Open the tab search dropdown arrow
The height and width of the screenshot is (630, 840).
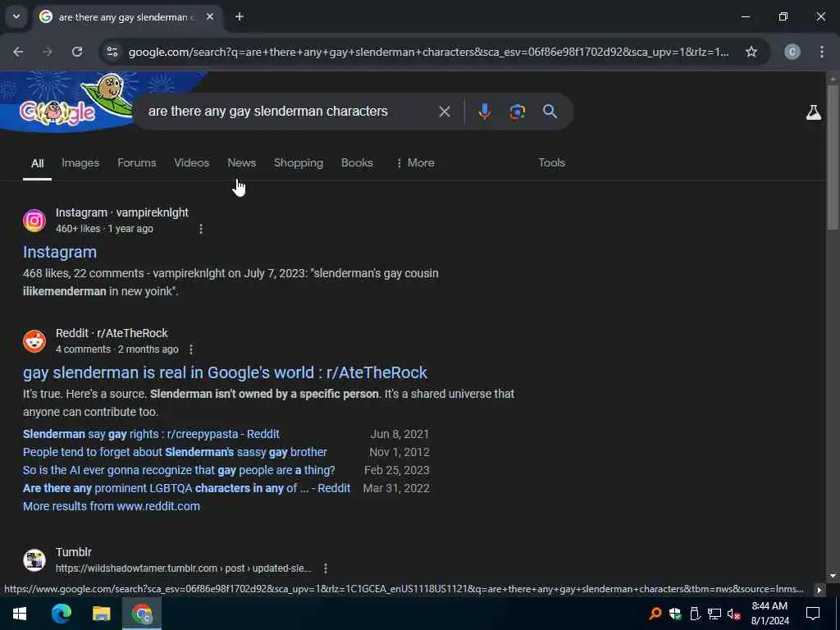coord(16,16)
